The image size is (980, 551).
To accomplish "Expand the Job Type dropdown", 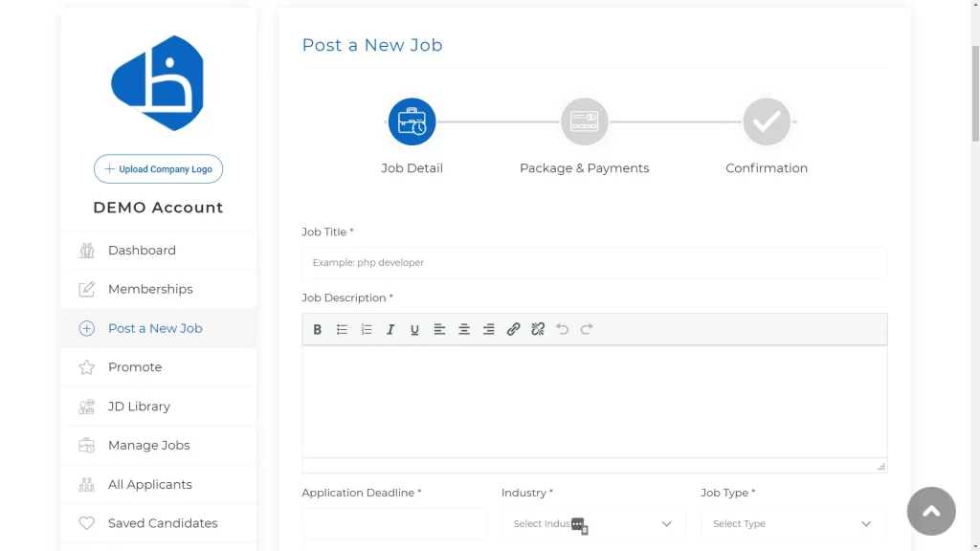I will 792,523.
